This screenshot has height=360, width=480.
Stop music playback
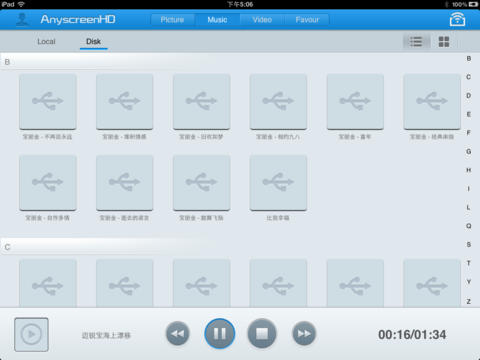tap(262, 333)
